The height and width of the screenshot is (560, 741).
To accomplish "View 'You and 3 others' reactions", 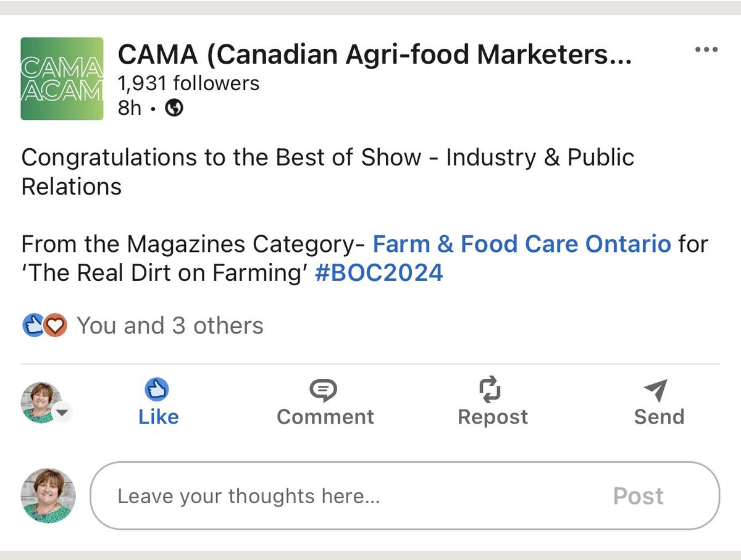I will pyautogui.click(x=170, y=325).
